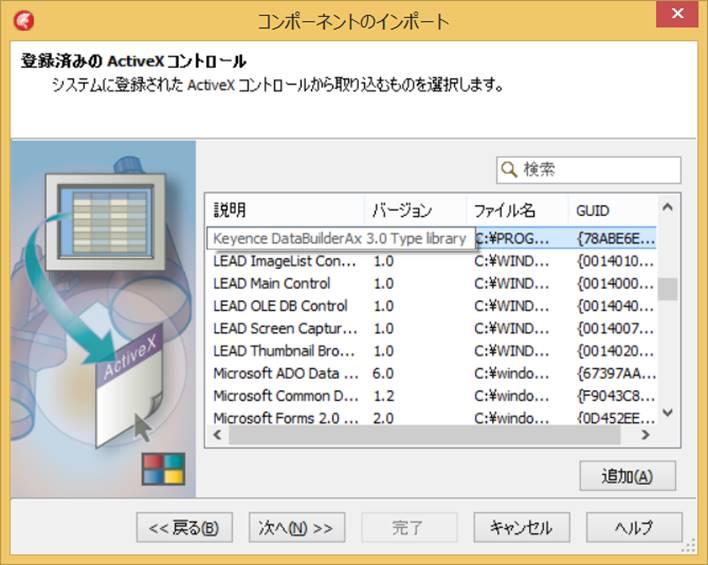Screen dimensions: 708x565
Task: Close the component import dialog
Action: click(x=677, y=14)
